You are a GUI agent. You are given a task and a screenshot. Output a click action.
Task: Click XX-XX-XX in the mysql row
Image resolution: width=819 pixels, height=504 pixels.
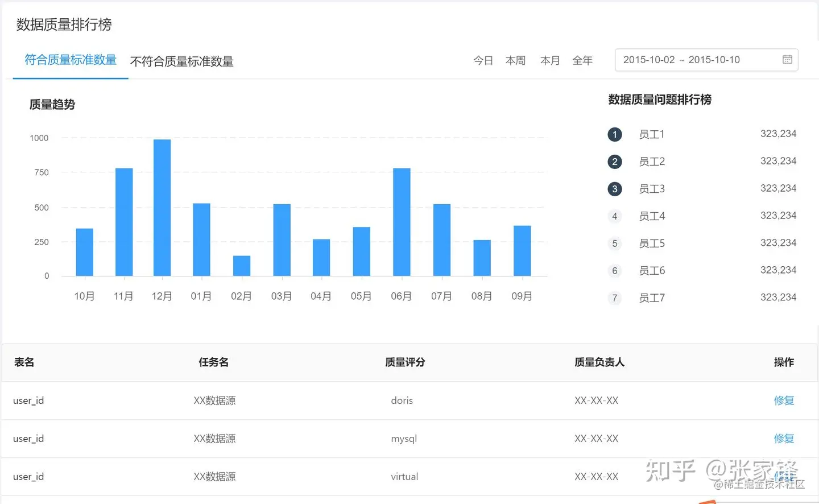596,439
